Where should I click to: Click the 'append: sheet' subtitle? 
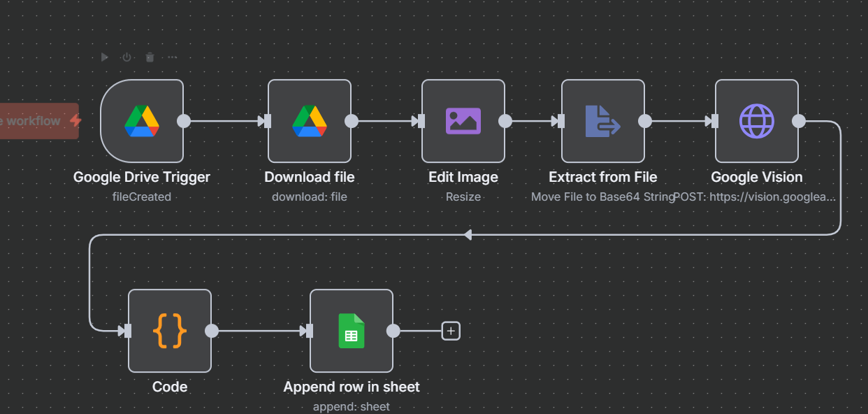tap(352, 406)
